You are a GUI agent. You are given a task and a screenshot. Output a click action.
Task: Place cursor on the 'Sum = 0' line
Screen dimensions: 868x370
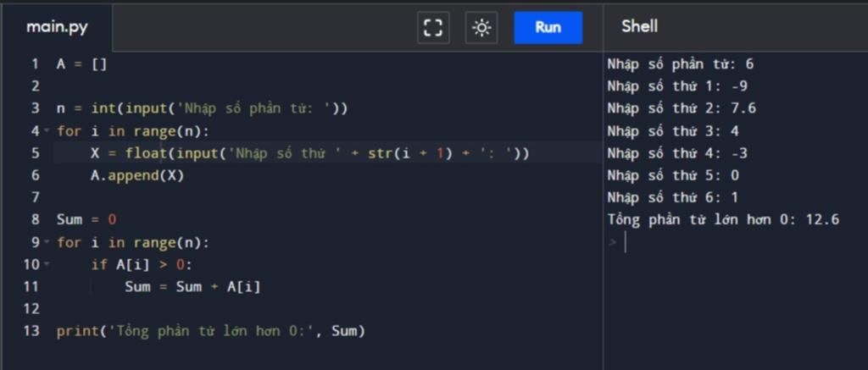point(86,220)
